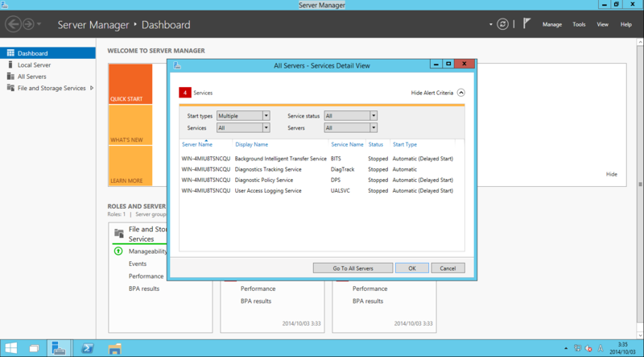Image resolution: width=644 pixels, height=357 pixels.
Task: Select the User Access Logging Service row
Action: 321,190
